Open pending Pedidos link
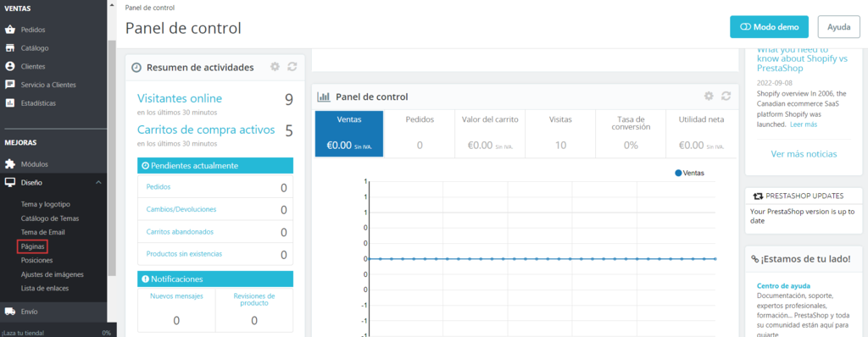 [159, 187]
